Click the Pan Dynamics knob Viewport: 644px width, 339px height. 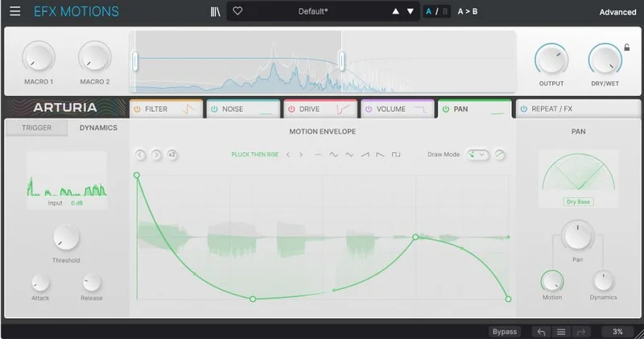coord(603,282)
